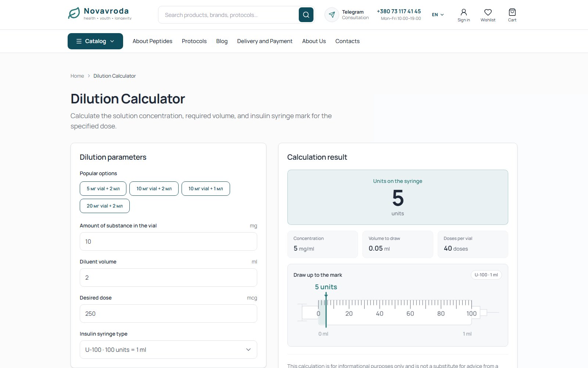Screen dimensions: 588x368
Task: Go to About Peptides
Action: pos(153,41)
